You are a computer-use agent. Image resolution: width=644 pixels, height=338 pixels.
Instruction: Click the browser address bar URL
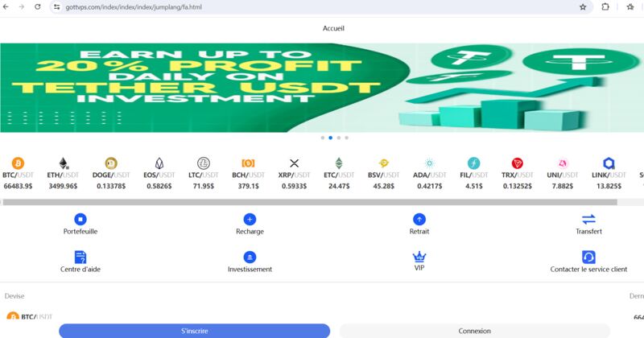[x=134, y=7]
